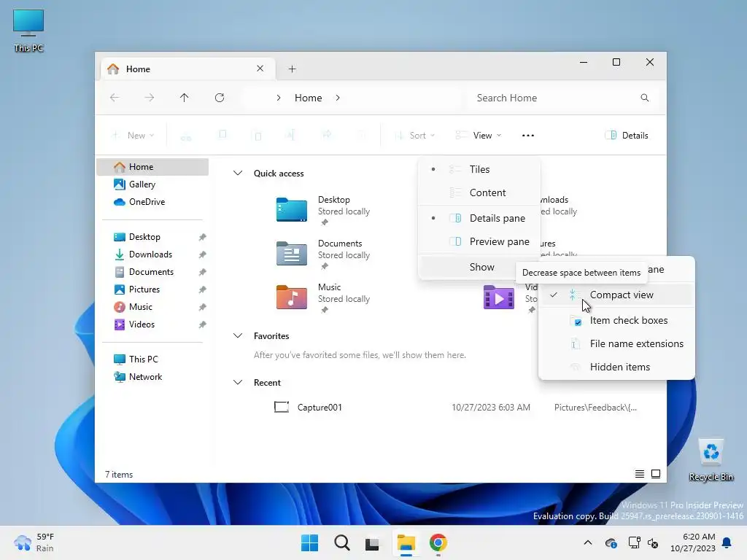
Task: Open the This PC desktop icon
Action: (x=28, y=31)
